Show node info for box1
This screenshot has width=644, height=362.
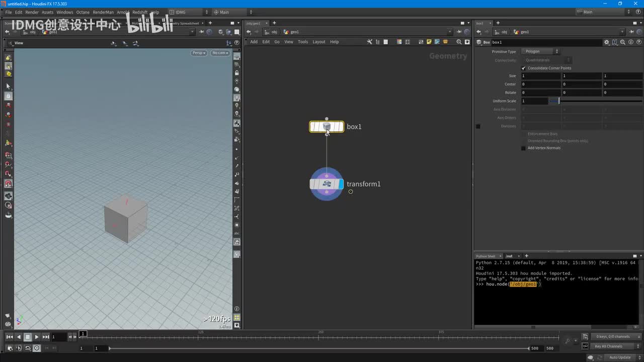pyautogui.click(x=630, y=42)
